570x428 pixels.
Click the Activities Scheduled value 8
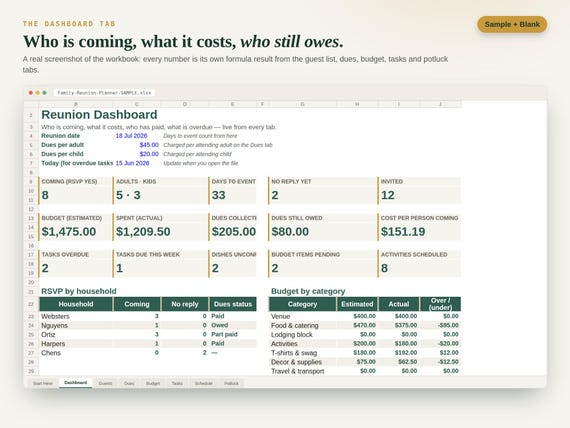click(x=384, y=268)
